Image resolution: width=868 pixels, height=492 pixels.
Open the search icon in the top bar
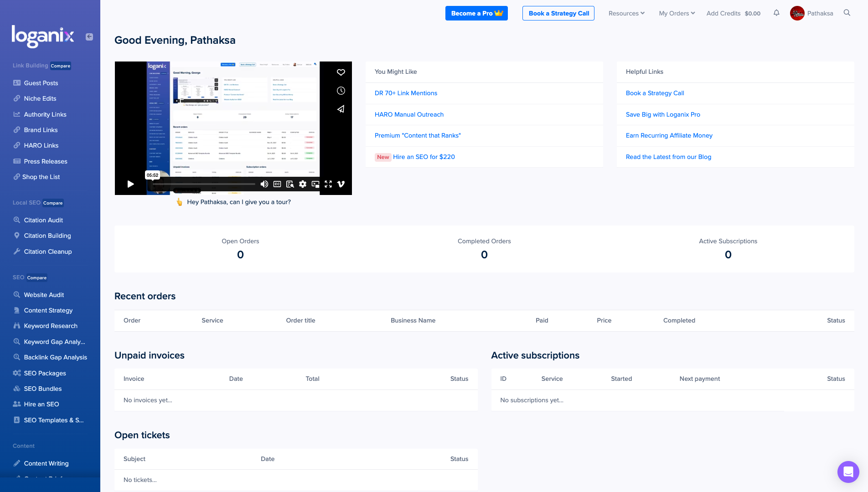[847, 13]
